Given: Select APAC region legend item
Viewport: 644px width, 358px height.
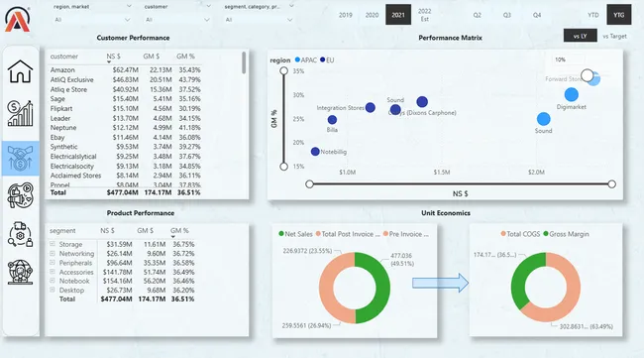Looking at the screenshot, I should [x=305, y=60].
